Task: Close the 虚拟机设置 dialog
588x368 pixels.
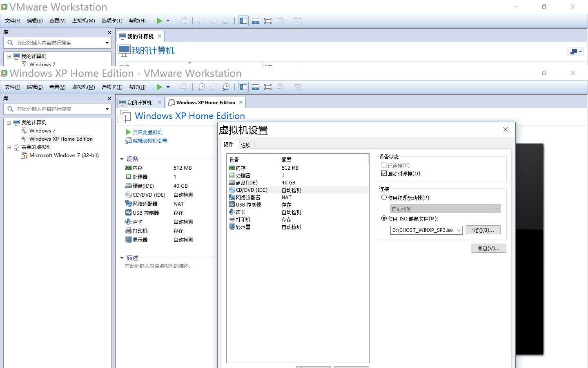Action: (x=506, y=129)
